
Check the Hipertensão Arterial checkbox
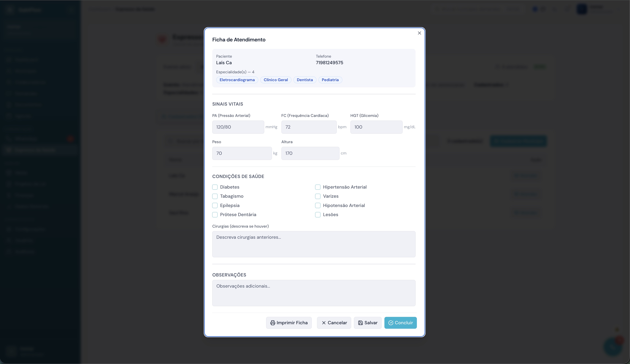pyautogui.click(x=318, y=187)
